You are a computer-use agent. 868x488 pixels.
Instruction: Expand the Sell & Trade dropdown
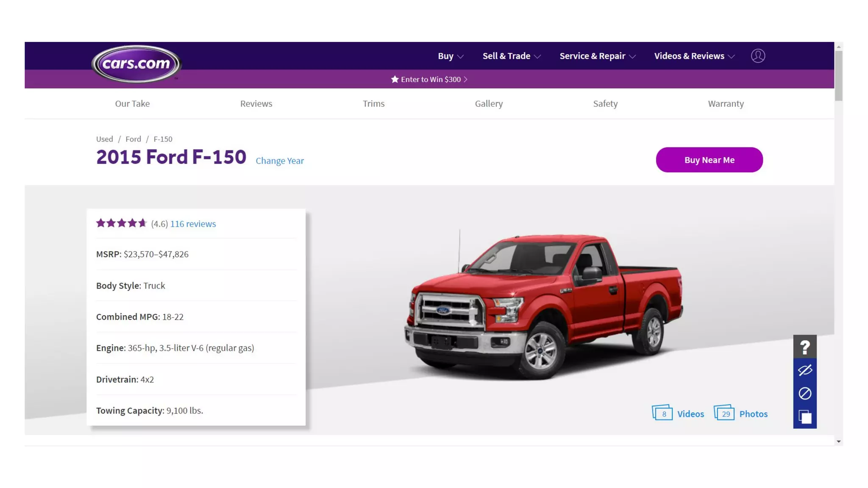512,56
